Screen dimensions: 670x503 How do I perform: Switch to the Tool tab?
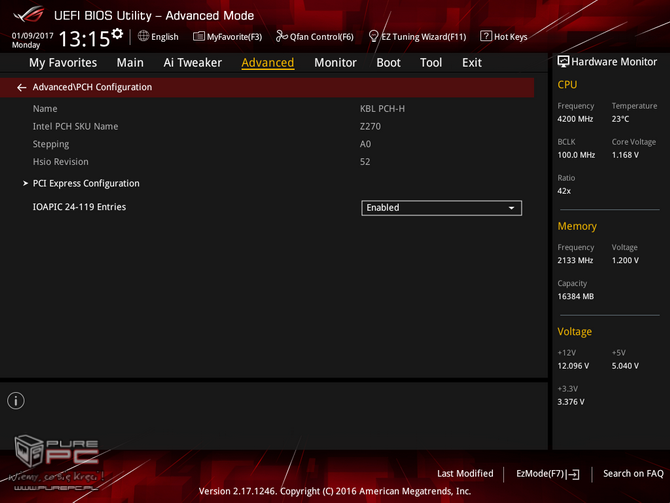click(x=431, y=63)
